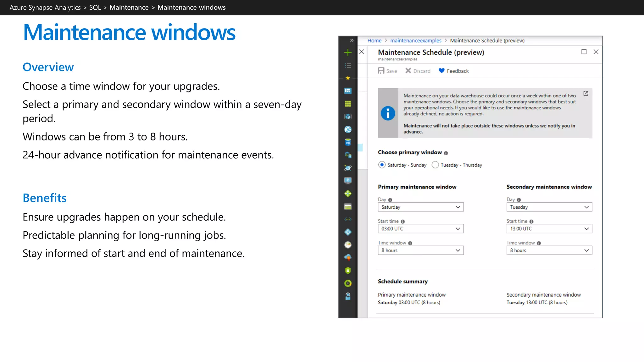644x362 pixels.
Task: Click the Discard button
Action: click(x=418, y=71)
